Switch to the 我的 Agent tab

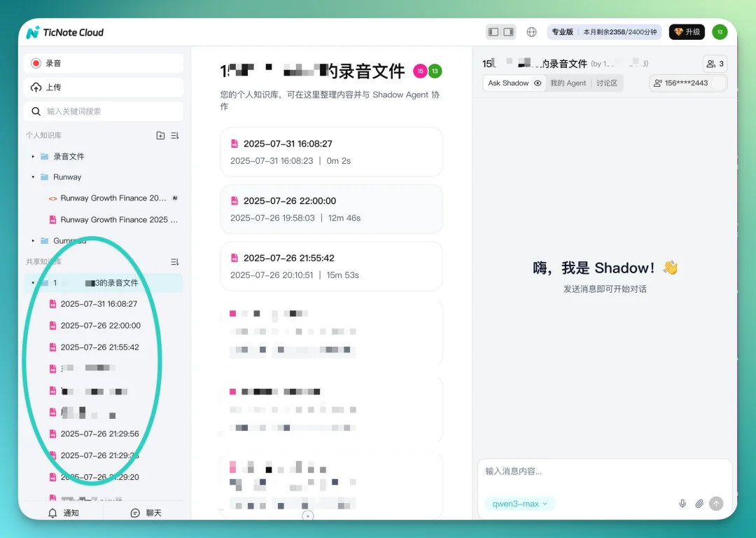(569, 83)
